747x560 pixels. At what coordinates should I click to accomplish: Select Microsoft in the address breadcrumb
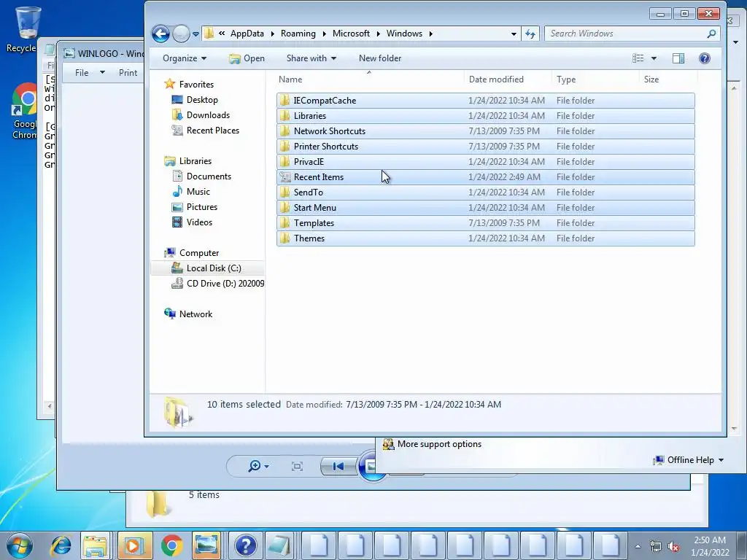(x=351, y=34)
